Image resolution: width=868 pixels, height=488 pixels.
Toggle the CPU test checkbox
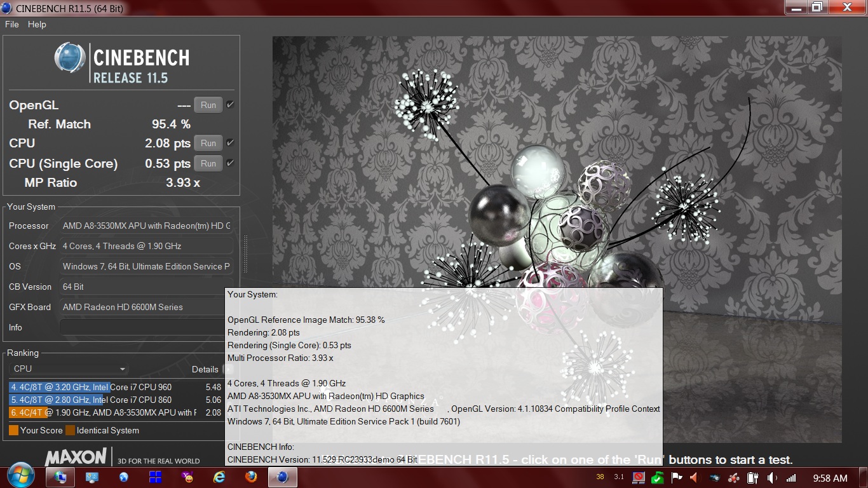[x=230, y=143]
